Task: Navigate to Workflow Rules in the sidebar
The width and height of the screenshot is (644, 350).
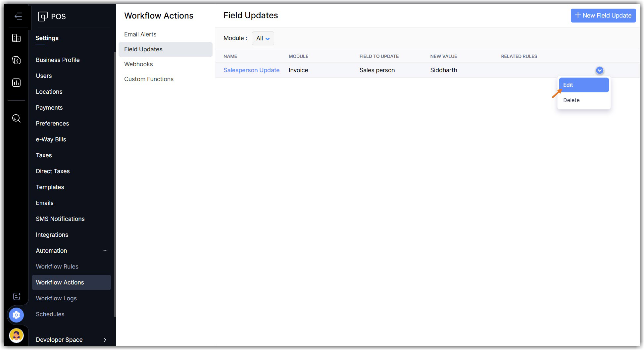Action: 57,267
